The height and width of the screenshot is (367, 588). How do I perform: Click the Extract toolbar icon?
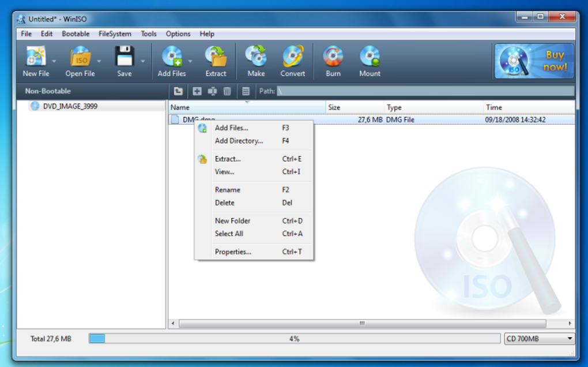pos(216,57)
